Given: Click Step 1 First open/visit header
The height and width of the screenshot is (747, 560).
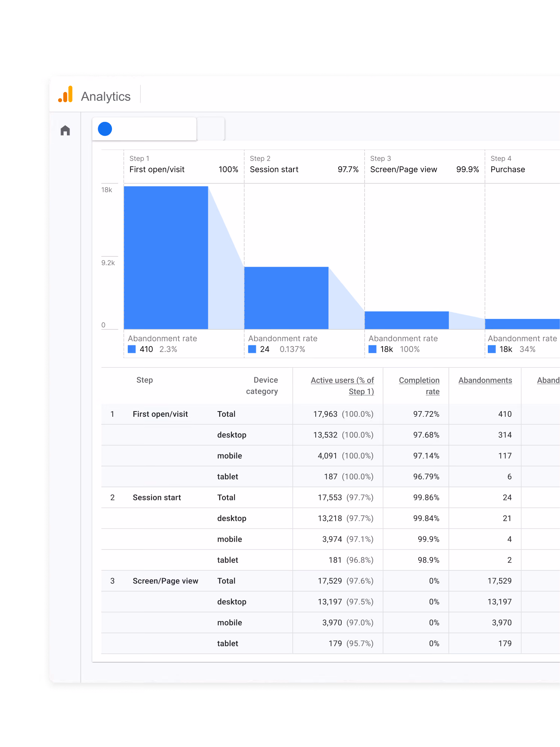Looking at the screenshot, I should tap(184, 164).
